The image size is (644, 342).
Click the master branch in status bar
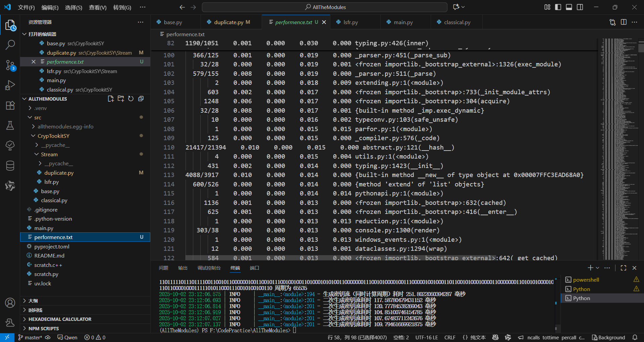click(x=31, y=337)
